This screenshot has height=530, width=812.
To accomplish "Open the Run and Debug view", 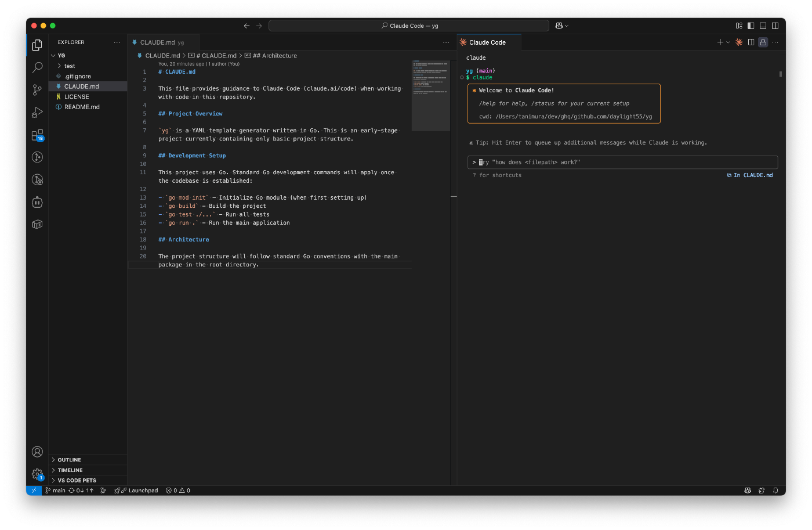I will coord(37,113).
